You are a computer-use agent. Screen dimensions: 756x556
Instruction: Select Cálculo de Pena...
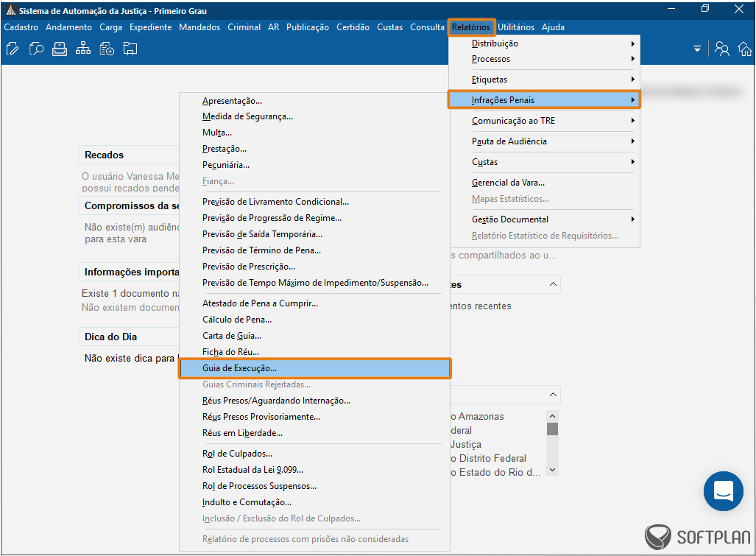pyautogui.click(x=314, y=320)
